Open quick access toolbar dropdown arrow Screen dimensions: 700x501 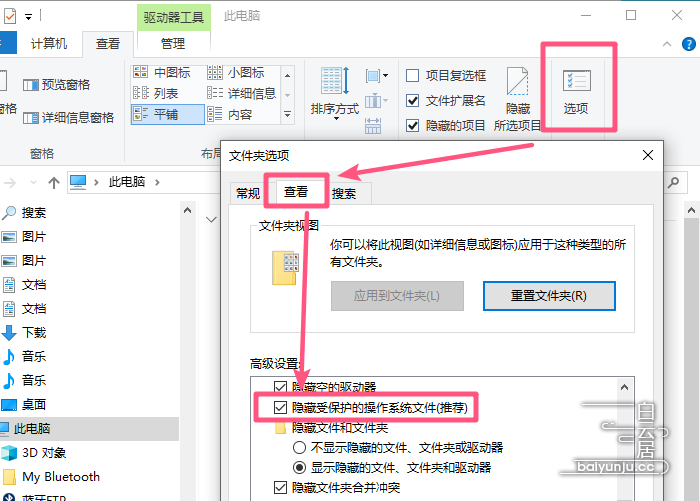click(x=28, y=17)
